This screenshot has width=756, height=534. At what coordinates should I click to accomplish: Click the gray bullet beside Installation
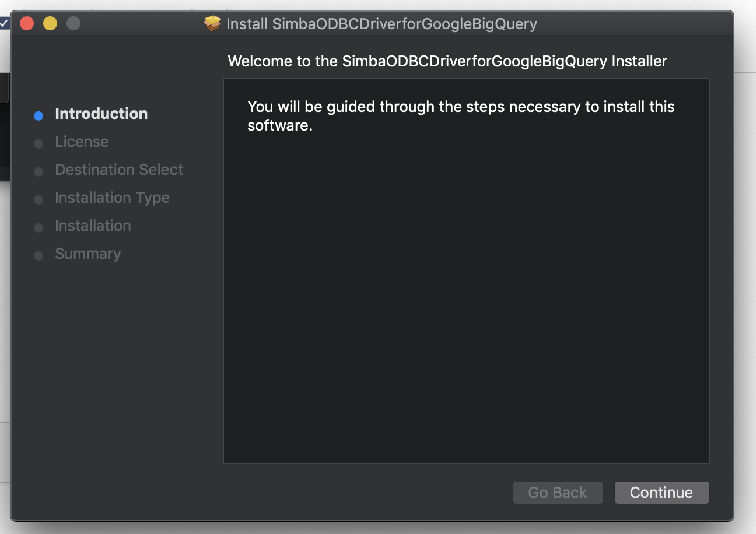pyautogui.click(x=38, y=227)
